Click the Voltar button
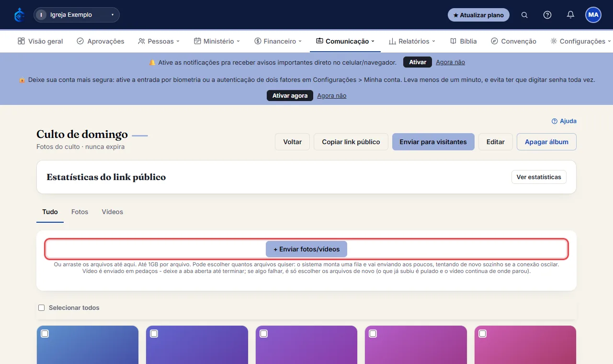The width and height of the screenshot is (613, 364). pyautogui.click(x=292, y=142)
